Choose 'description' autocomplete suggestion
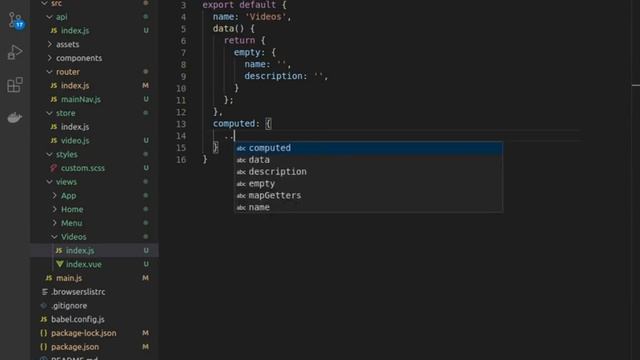640x360 pixels. (x=369, y=171)
